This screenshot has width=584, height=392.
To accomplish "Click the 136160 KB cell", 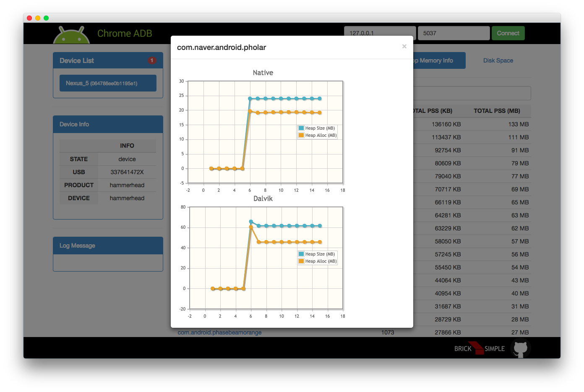I will pos(446,124).
